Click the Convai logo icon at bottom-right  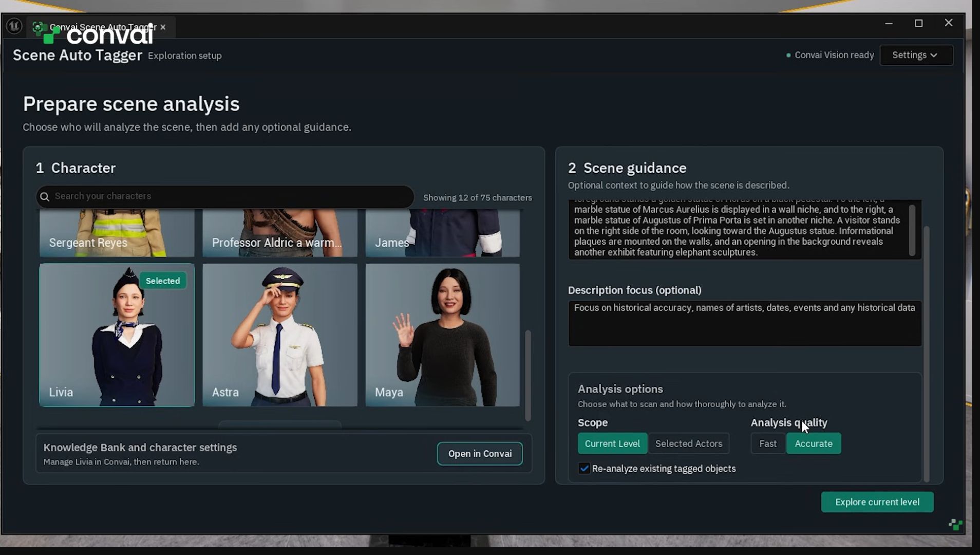pyautogui.click(x=956, y=525)
